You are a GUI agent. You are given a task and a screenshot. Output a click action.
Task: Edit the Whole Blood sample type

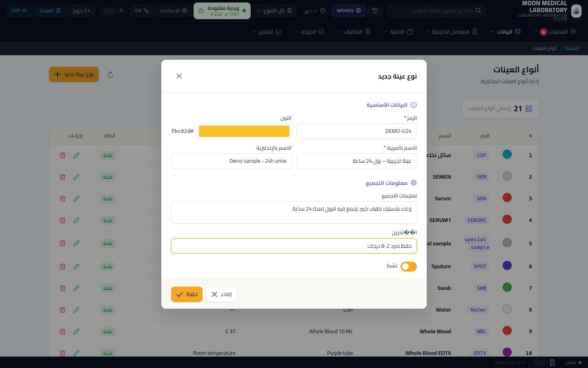(76, 332)
